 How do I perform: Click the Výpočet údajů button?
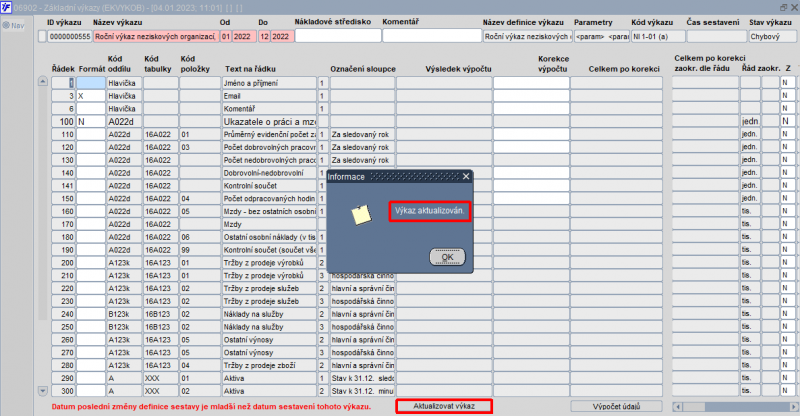(616, 407)
